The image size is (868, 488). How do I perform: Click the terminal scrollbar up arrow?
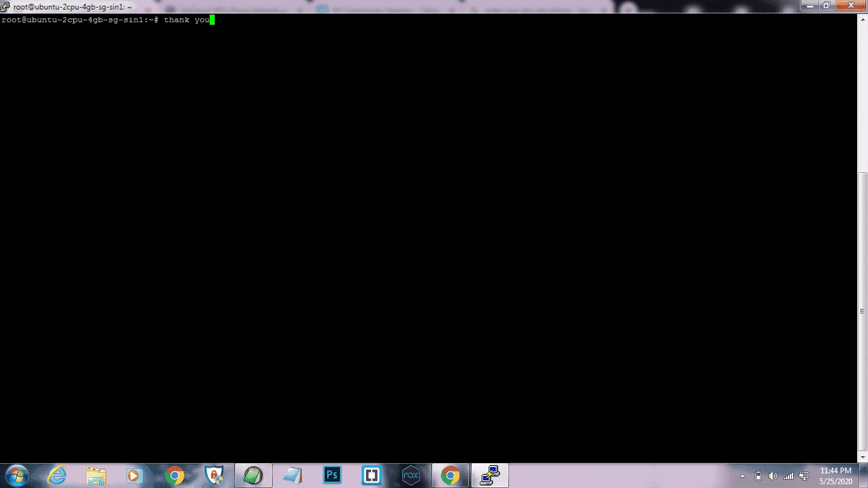(x=862, y=18)
